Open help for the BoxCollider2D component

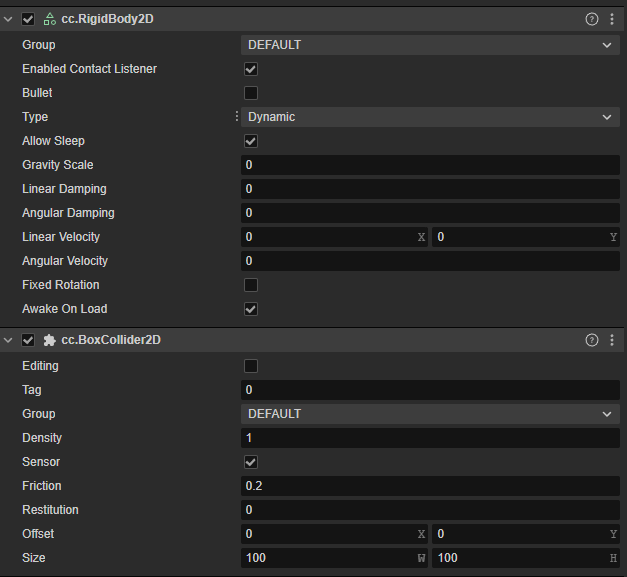[592, 340]
